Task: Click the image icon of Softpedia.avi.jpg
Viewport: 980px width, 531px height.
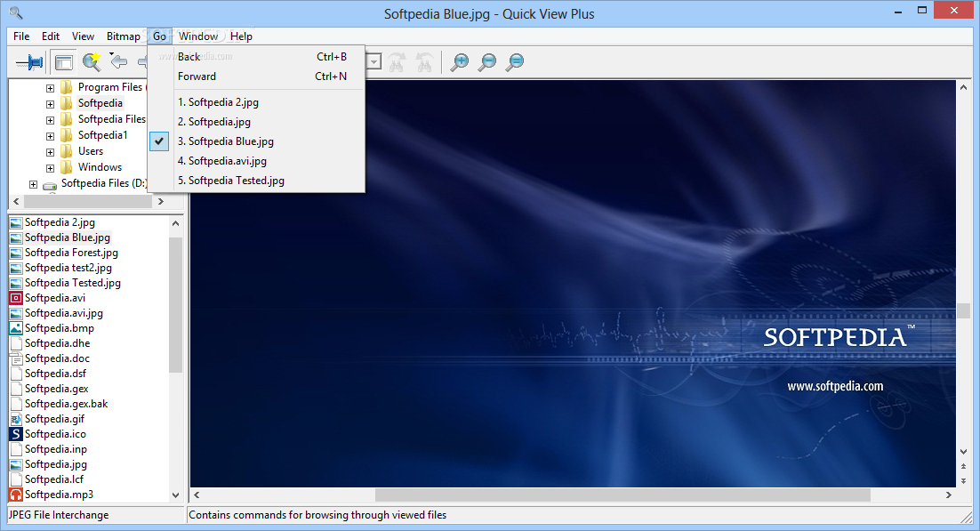Action: point(16,313)
